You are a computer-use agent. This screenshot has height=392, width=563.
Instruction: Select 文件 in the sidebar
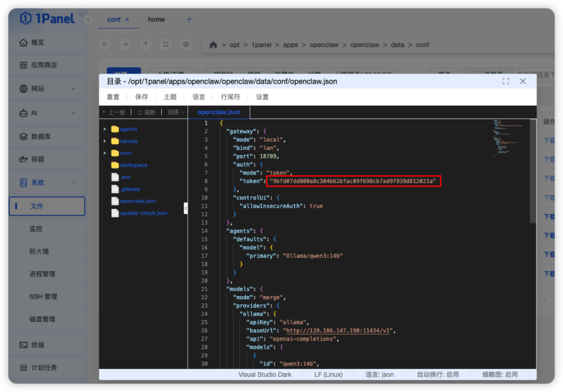[x=47, y=206]
